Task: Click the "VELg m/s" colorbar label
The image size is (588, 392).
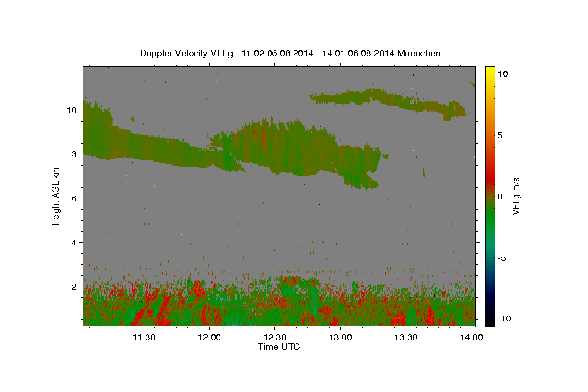Action: click(x=516, y=196)
